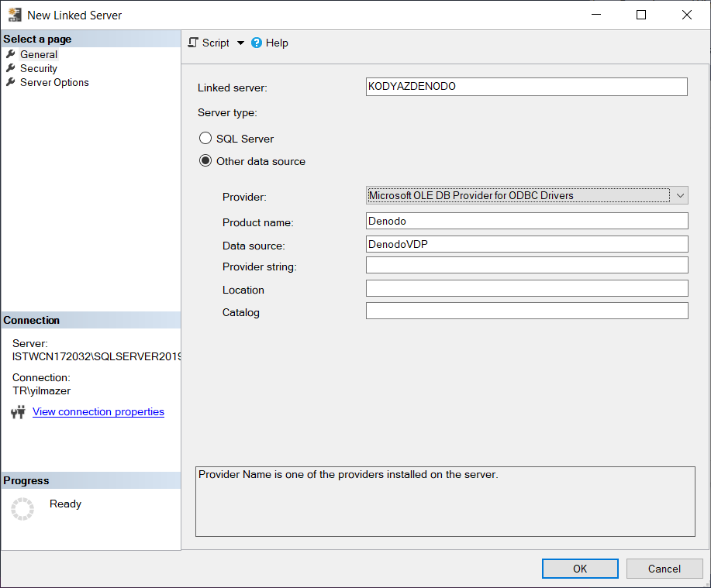This screenshot has height=588, width=711.
Task: Close the New Linked Server dialog
Action: tap(687, 15)
